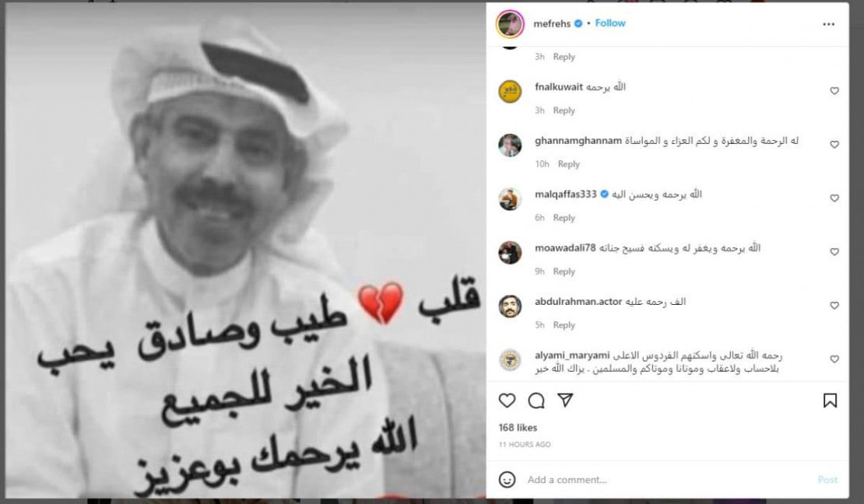This screenshot has height=504, width=864.
Task: Save post with bookmark icon
Action: point(830,401)
